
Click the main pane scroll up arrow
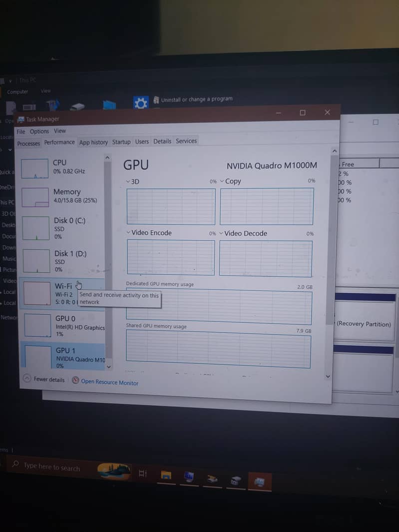click(335, 151)
